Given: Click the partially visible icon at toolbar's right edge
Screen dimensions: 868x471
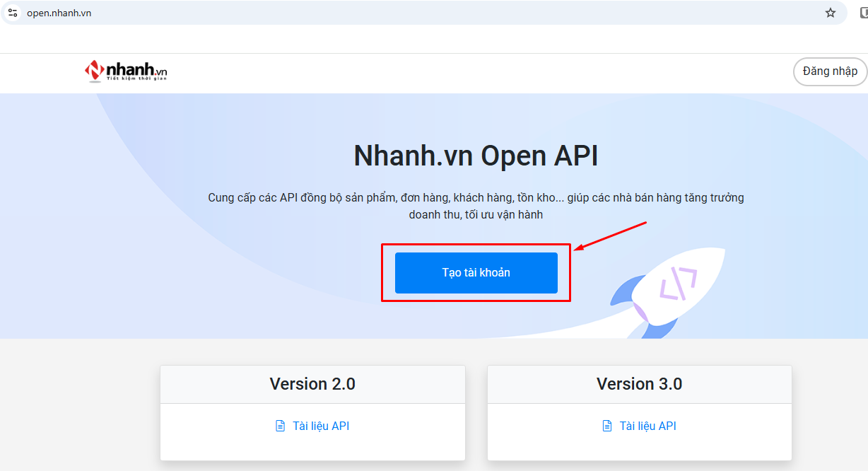Looking at the screenshot, I should pos(863,13).
